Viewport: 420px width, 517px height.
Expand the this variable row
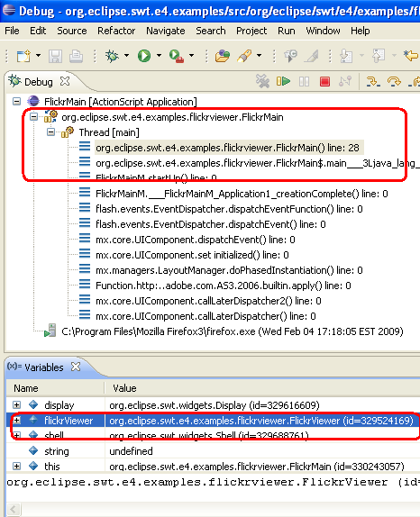point(16,466)
